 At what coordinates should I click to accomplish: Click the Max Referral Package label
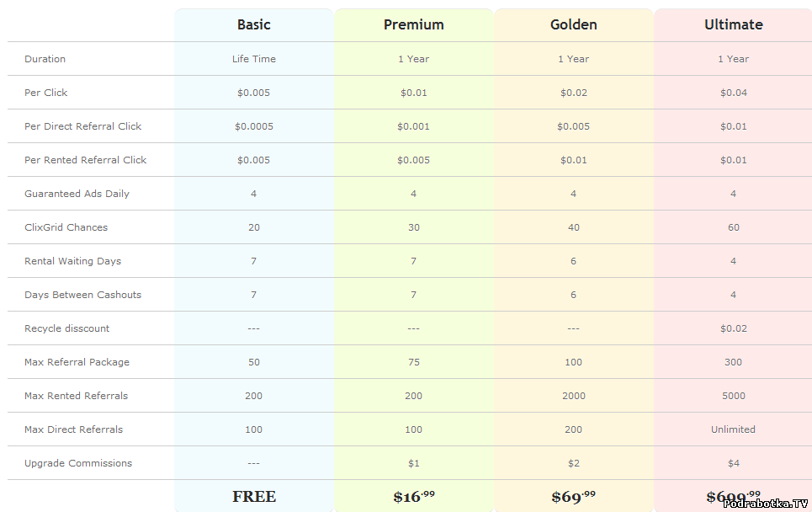[77, 362]
